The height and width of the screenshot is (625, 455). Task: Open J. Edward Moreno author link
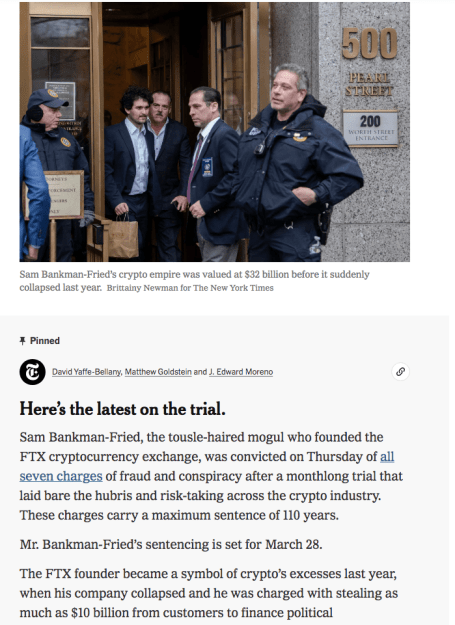(x=241, y=372)
